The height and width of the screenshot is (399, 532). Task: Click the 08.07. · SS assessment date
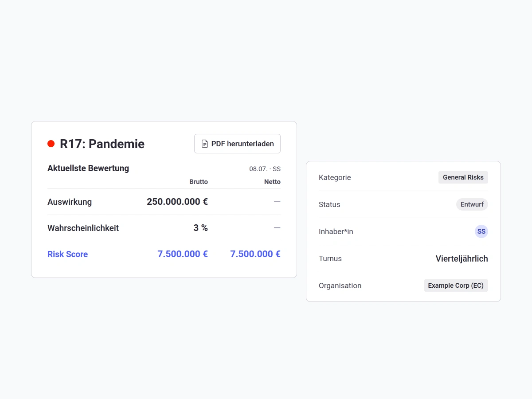tap(265, 169)
